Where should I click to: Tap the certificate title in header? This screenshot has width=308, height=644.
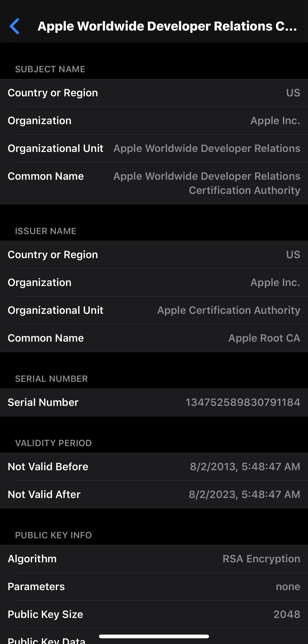(x=167, y=26)
